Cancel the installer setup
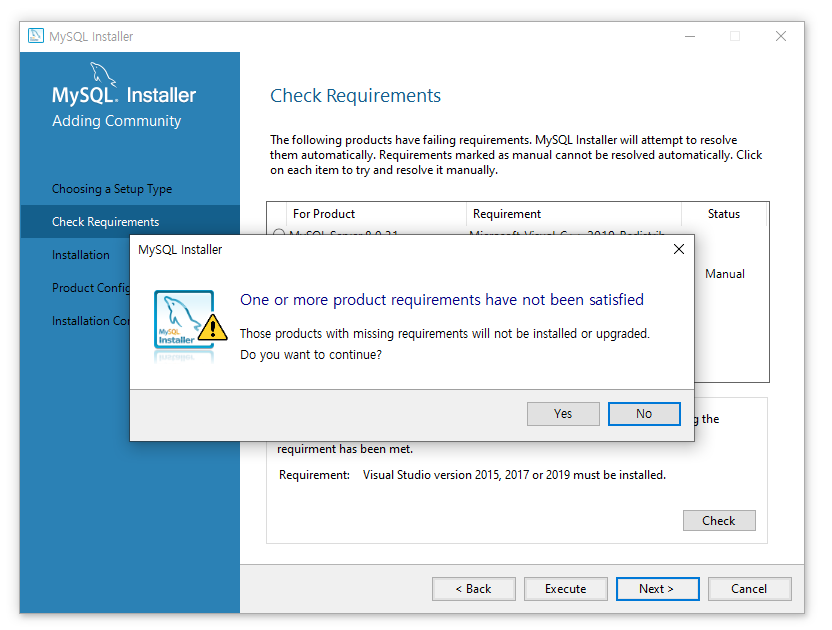This screenshot has width=832, height=630. point(749,589)
